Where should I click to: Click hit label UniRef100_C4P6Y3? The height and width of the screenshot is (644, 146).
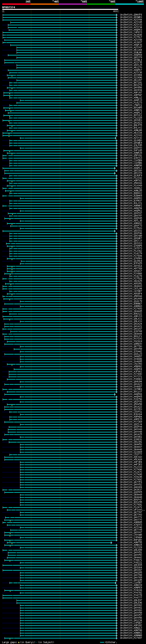tap(131, 32)
